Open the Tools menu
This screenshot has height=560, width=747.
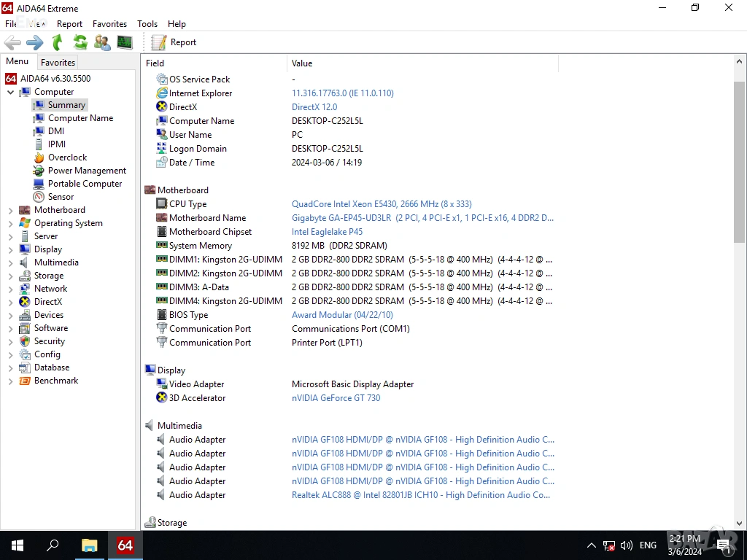(x=147, y=24)
